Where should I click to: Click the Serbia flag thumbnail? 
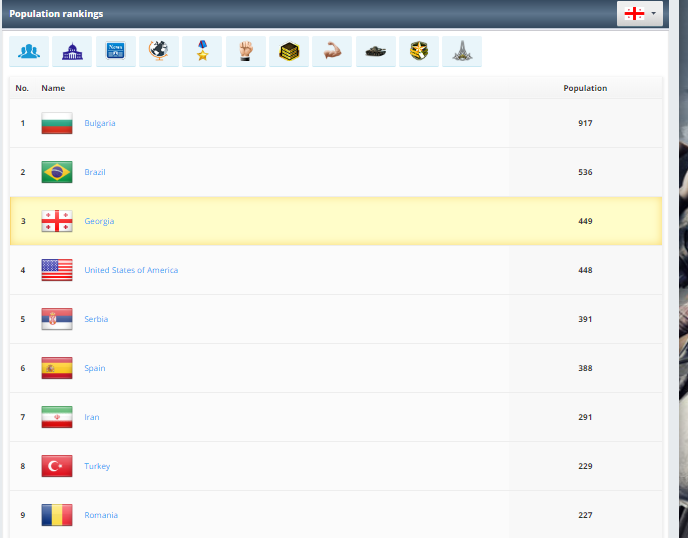57,319
